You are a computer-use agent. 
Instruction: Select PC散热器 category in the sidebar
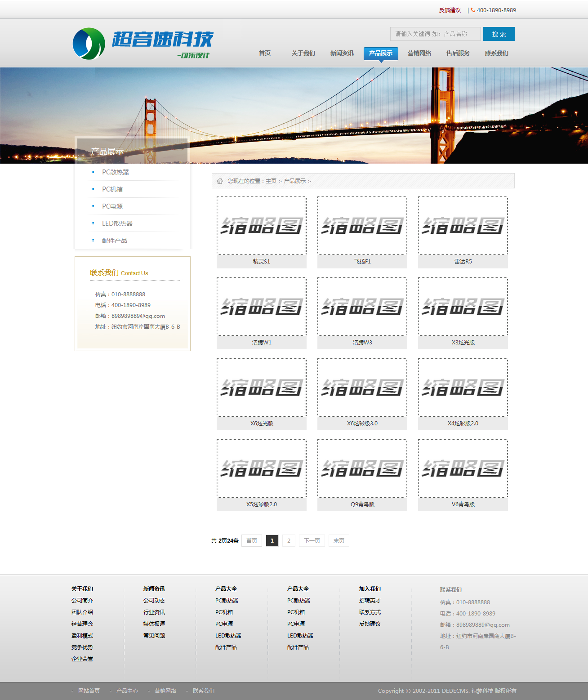pos(116,172)
